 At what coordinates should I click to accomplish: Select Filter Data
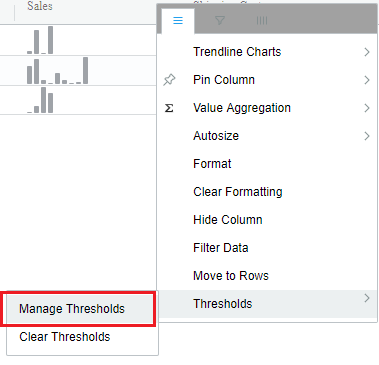[221, 248]
